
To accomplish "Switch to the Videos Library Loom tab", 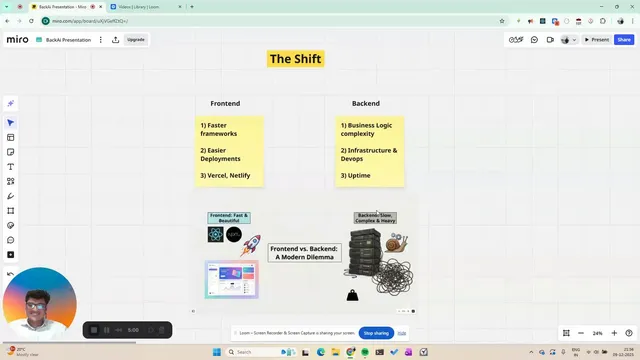I will [146, 7].
